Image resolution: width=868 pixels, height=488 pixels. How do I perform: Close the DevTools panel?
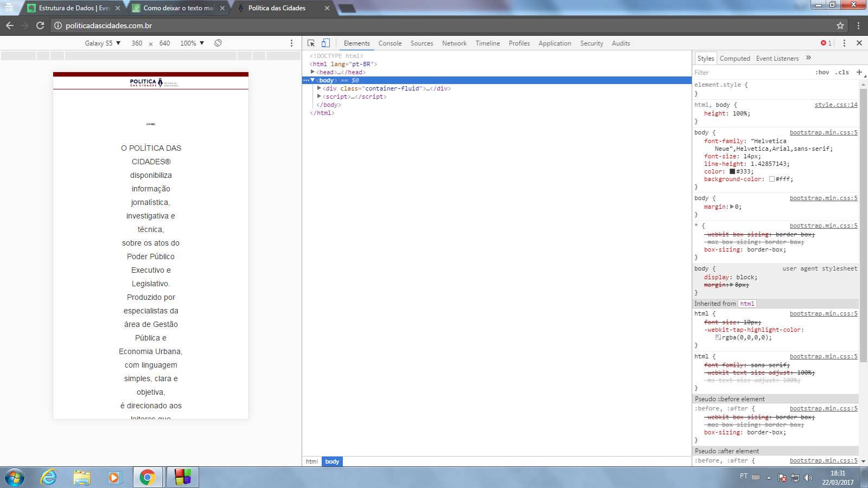[x=859, y=43]
